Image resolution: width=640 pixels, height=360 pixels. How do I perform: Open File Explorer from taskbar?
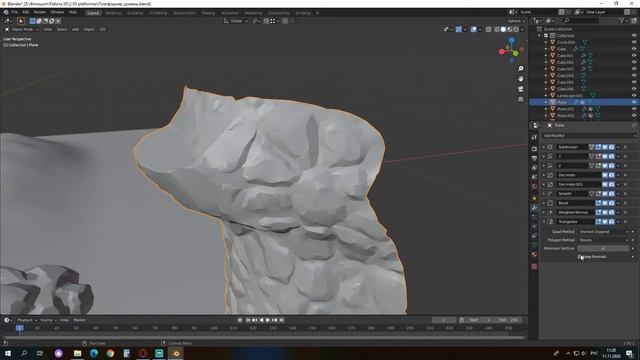click(78, 353)
